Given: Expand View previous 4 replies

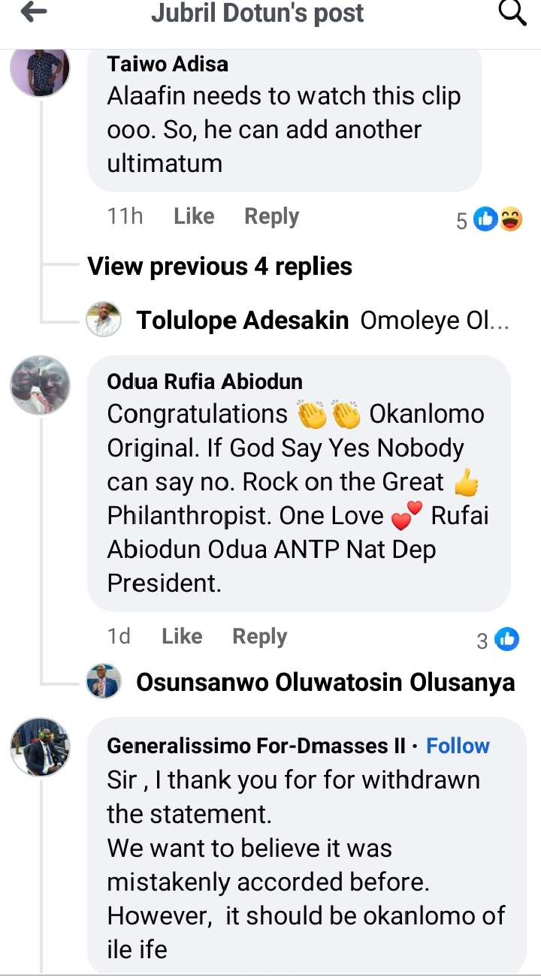Looking at the screenshot, I should (219, 267).
